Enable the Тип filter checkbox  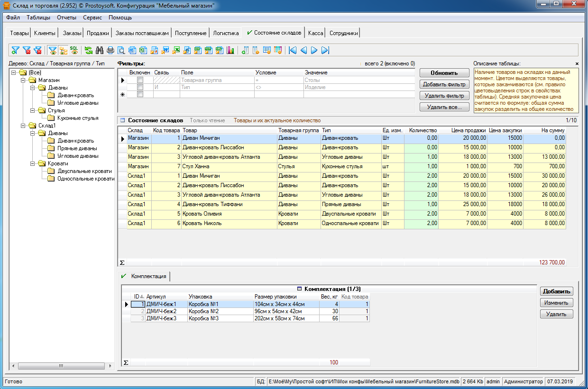[x=140, y=88]
